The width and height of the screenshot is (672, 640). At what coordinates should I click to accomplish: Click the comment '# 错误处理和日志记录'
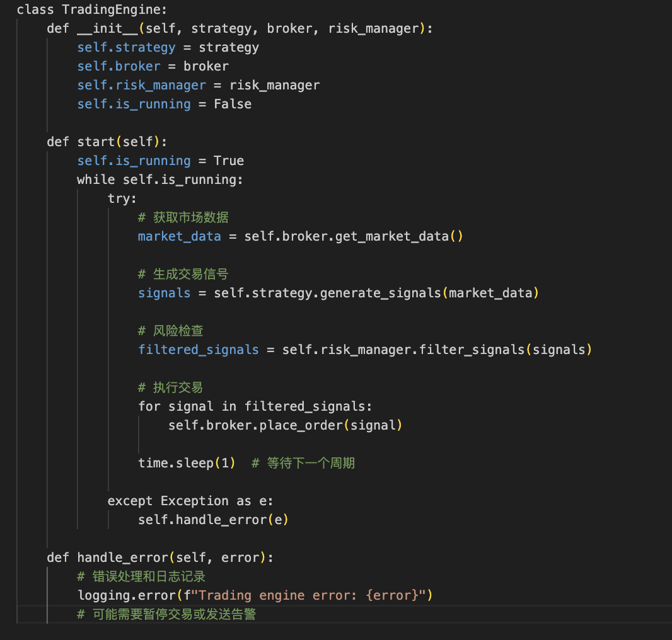[141, 576]
